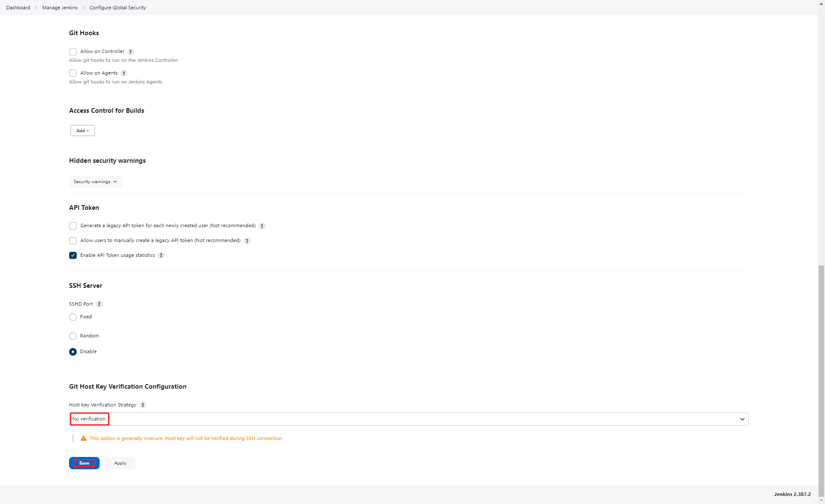Screen dimensions: 825x504
Task: Save the security configuration
Action: (84, 463)
